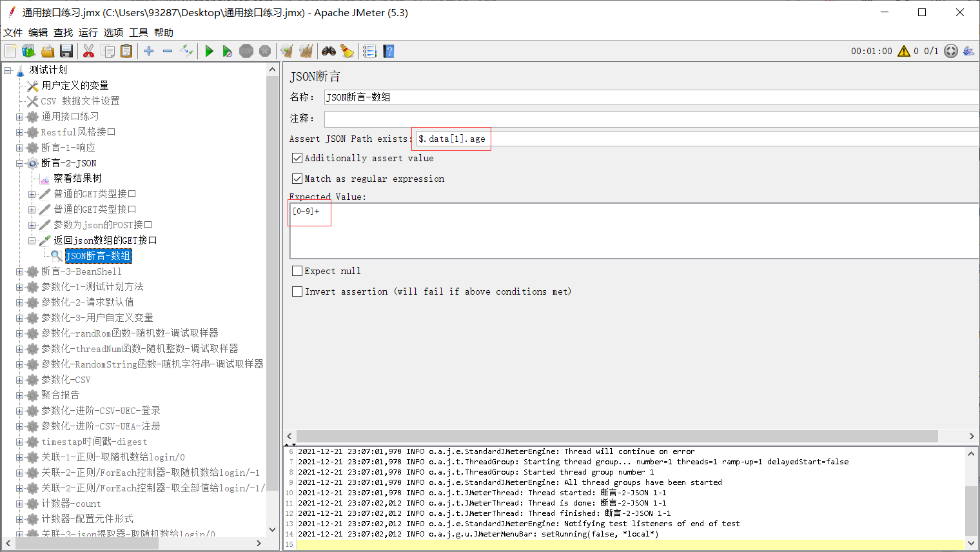The image size is (980, 552).
Task: Click the 名称 name input field
Action: click(651, 97)
